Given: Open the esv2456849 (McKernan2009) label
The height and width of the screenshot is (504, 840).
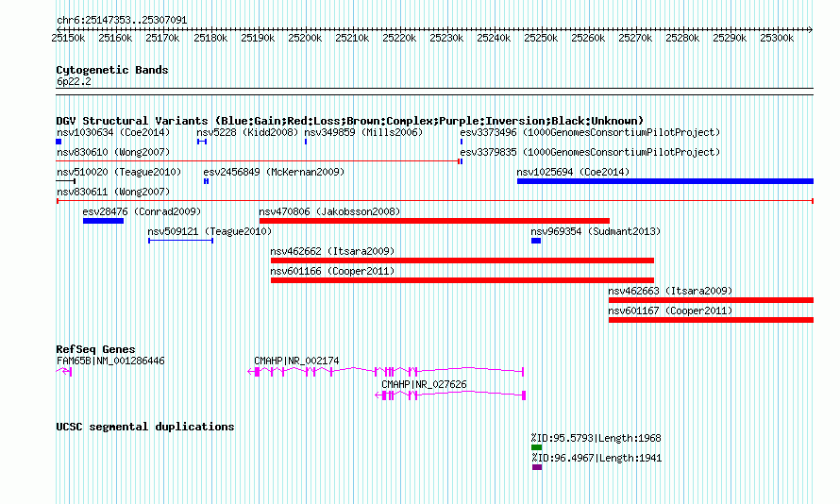Looking at the screenshot, I should pos(274,172).
